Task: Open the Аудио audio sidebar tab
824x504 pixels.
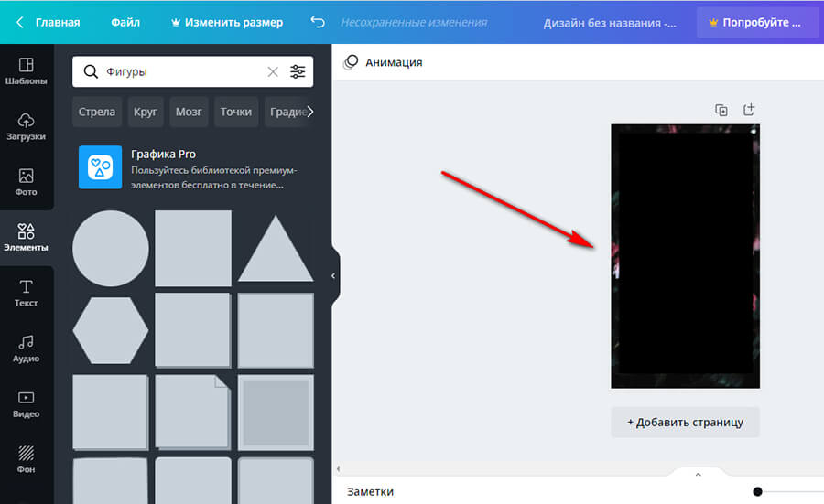Action: coord(27,349)
